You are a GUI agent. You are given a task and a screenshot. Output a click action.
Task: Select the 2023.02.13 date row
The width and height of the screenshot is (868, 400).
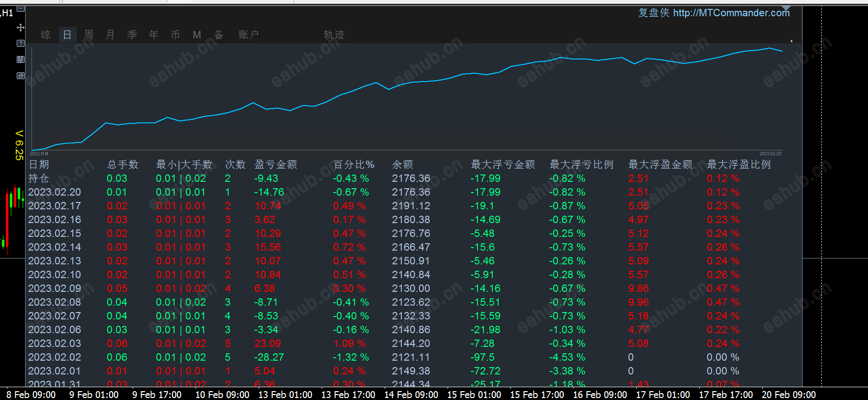click(x=55, y=261)
